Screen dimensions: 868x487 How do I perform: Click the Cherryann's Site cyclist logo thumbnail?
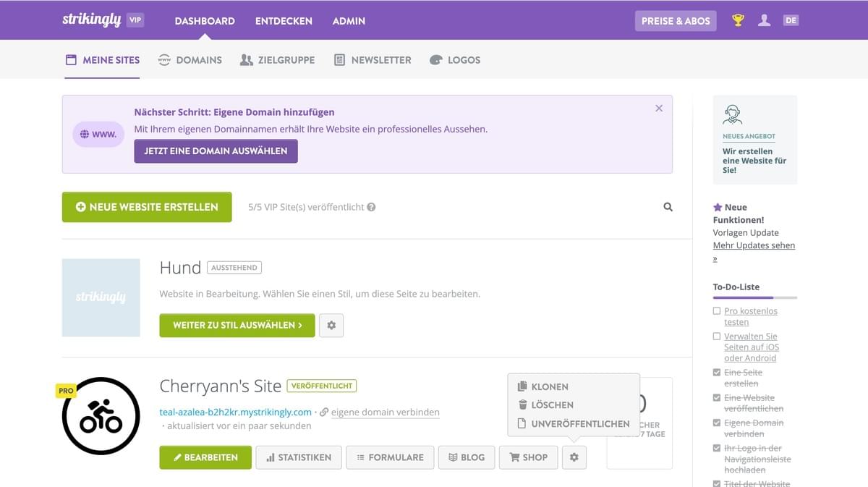(101, 416)
